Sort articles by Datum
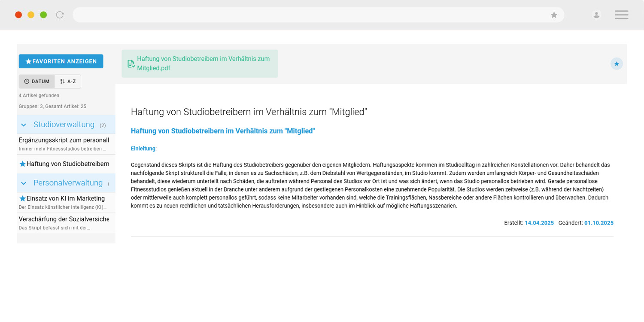Viewport: 644px width, 322px height. click(x=37, y=82)
